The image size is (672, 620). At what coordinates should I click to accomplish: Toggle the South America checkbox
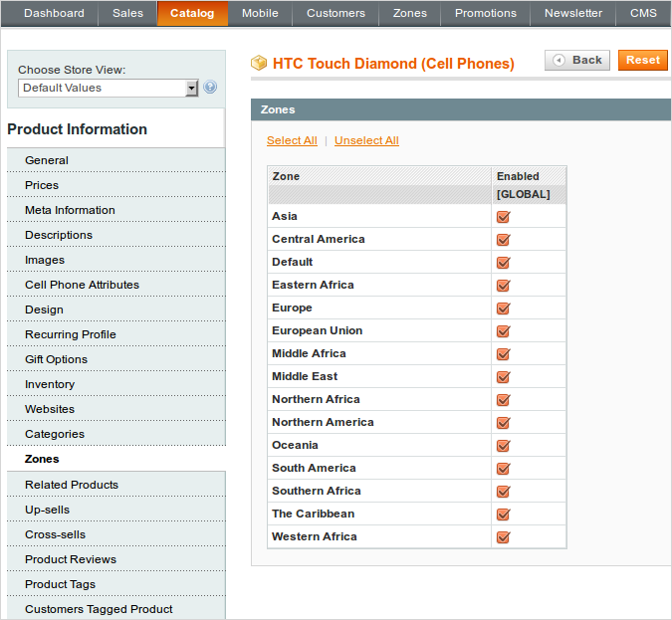503,469
